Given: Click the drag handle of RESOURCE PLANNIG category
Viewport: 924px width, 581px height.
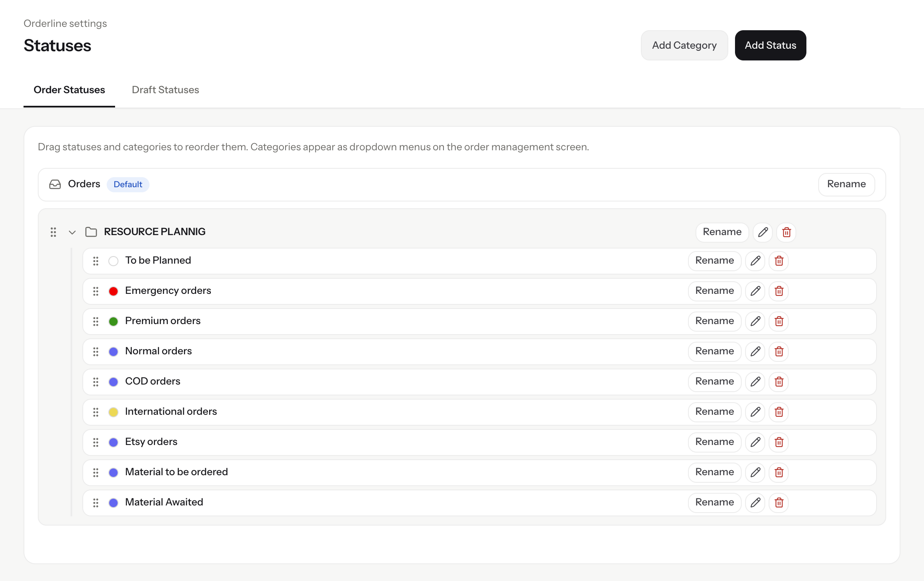Looking at the screenshot, I should coord(53,232).
